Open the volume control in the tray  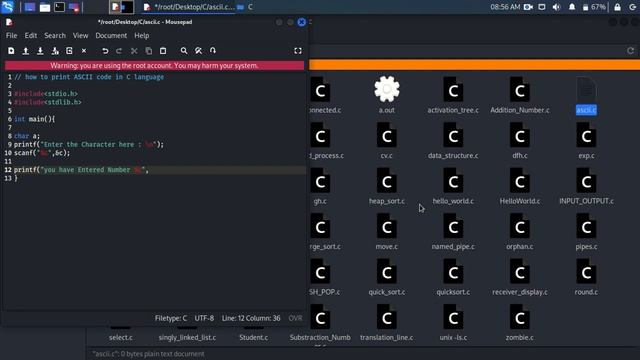coord(556,7)
